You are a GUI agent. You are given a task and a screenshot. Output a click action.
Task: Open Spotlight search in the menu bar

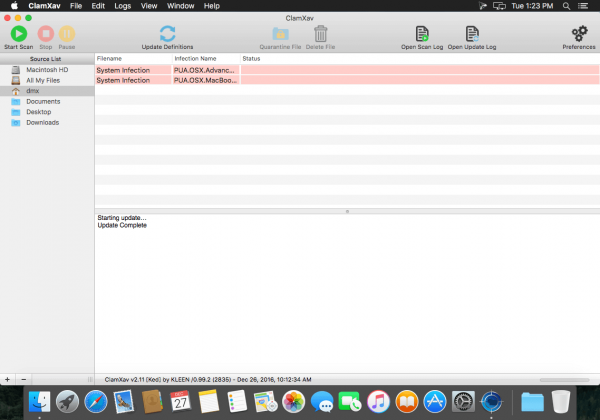(566, 6)
